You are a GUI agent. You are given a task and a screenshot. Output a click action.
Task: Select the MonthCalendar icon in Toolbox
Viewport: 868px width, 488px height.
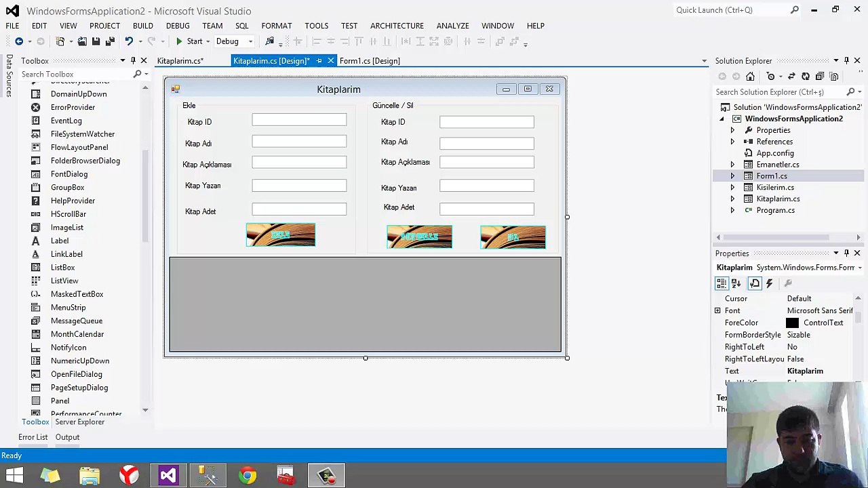click(x=35, y=334)
